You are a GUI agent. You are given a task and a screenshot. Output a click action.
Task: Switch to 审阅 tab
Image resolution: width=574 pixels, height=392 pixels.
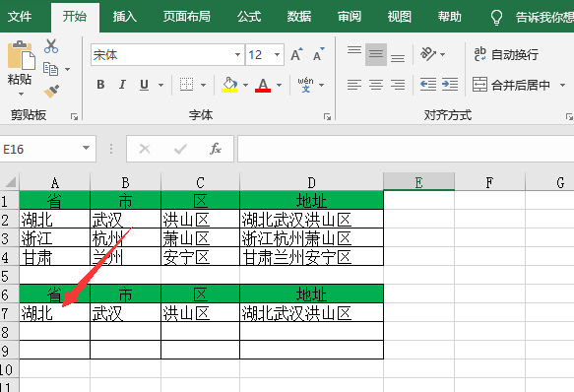pos(350,17)
